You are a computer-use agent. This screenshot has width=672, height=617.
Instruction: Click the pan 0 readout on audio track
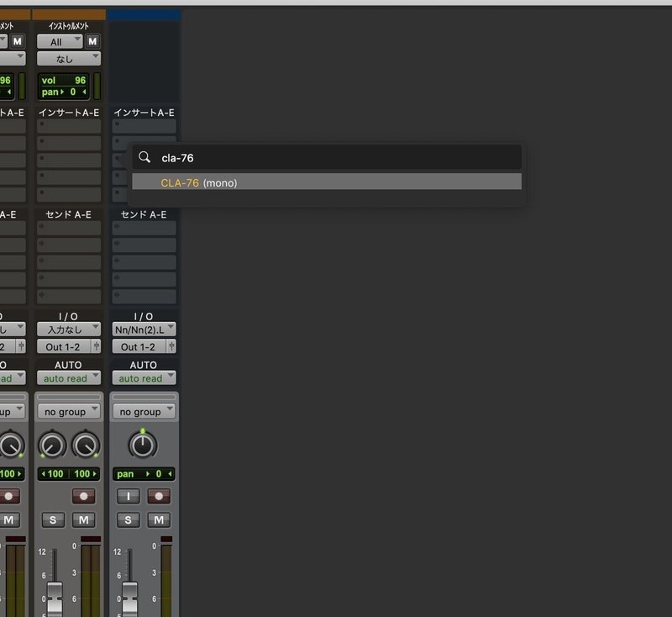click(144, 474)
